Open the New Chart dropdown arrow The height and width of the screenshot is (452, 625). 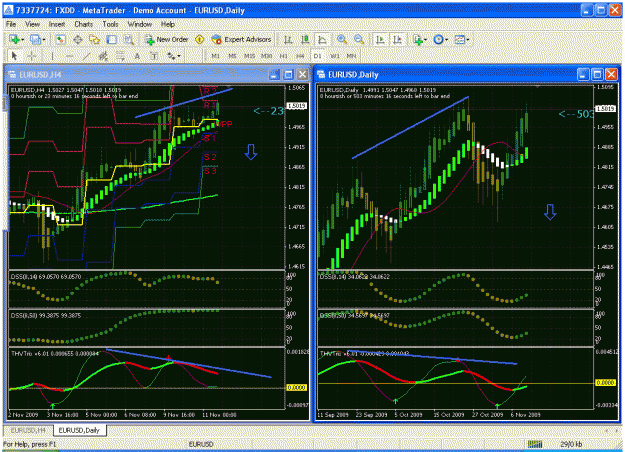(x=22, y=40)
